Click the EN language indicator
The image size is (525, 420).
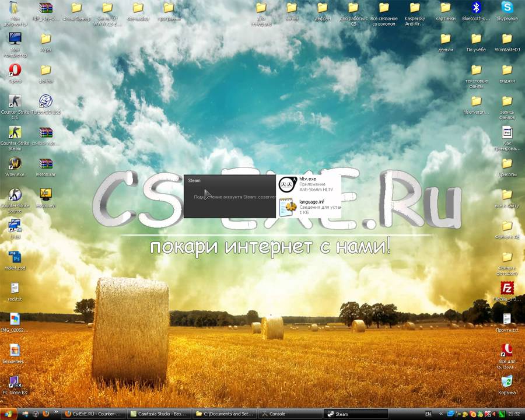tap(428, 414)
